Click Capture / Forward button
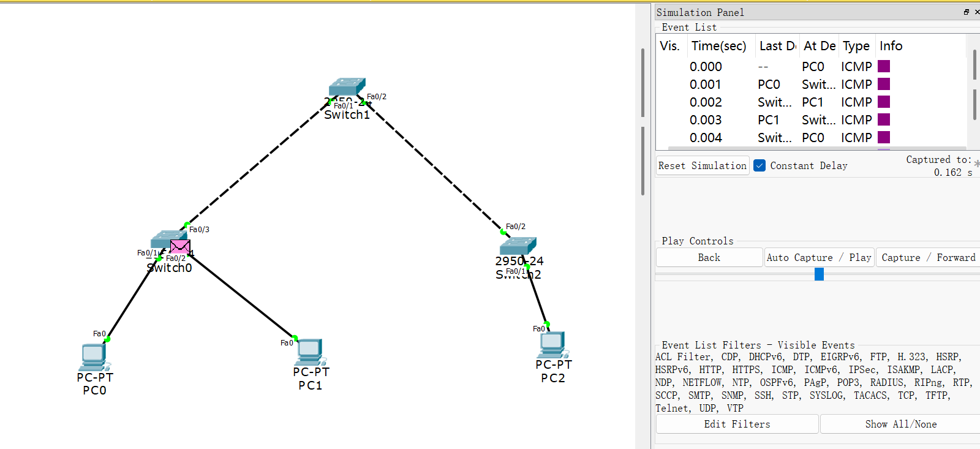Image resolution: width=980 pixels, height=449 pixels. [x=928, y=258]
